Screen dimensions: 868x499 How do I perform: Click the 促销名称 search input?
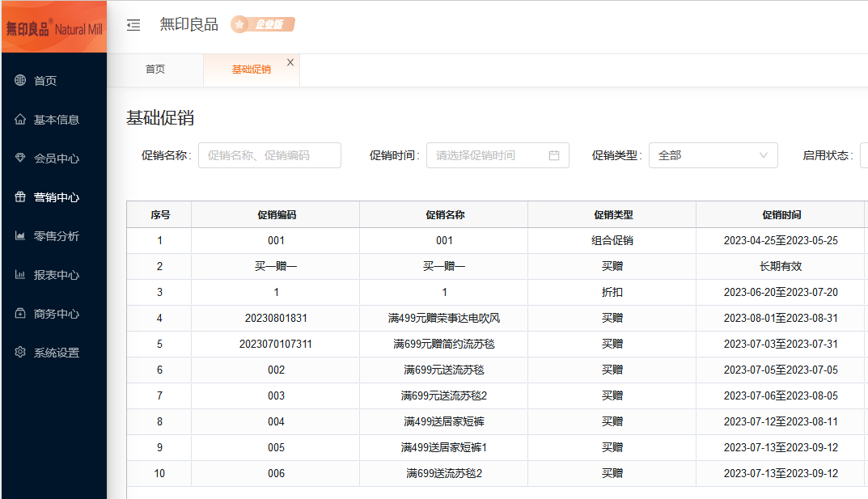[x=269, y=155]
